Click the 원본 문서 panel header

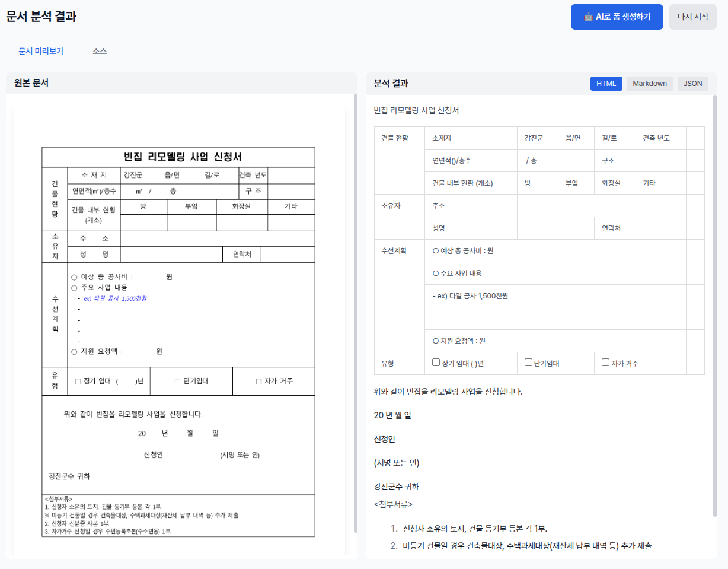tap(30, 81)
